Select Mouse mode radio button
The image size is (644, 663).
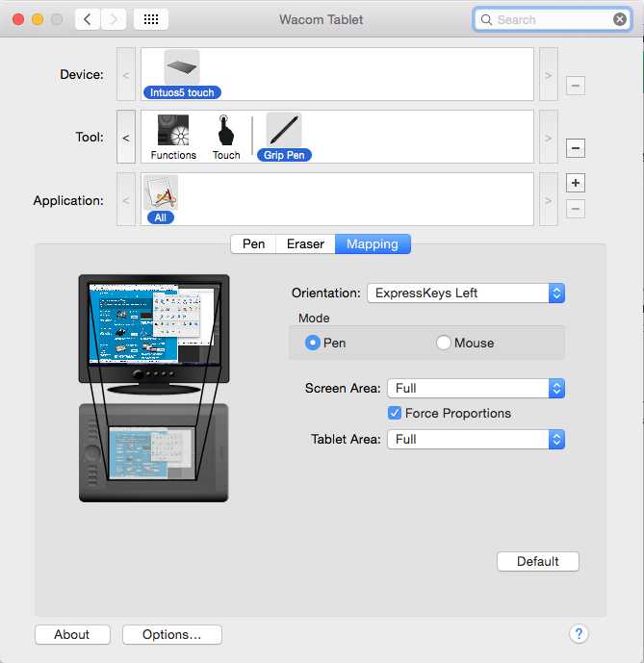tap(443, 343)
